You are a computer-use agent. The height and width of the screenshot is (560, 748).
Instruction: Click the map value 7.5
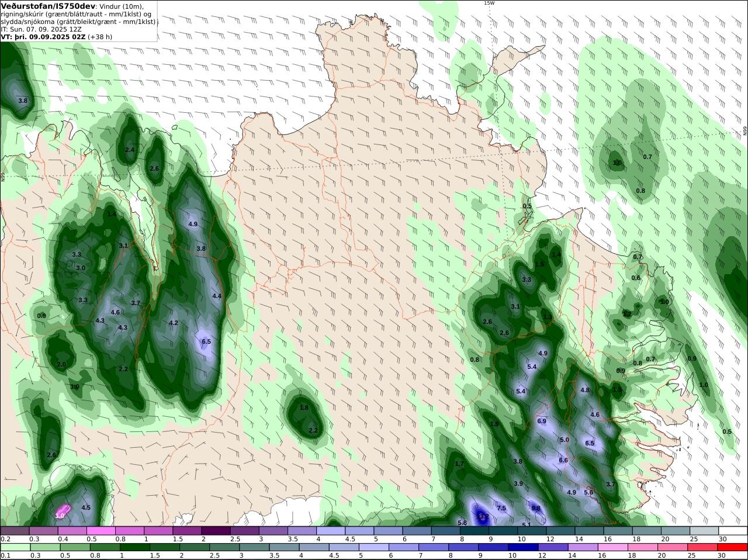(501, 509)
